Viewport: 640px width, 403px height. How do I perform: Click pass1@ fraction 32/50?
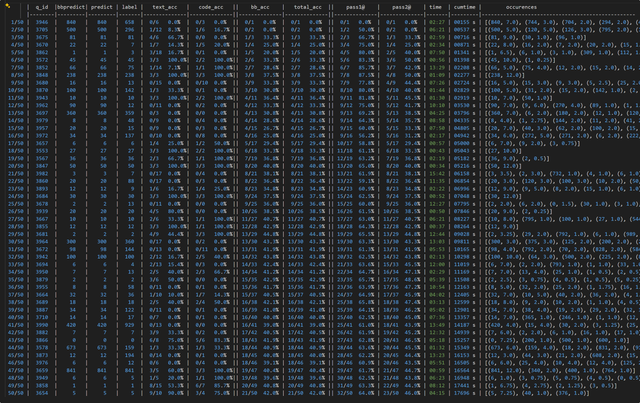pos(345,393)
